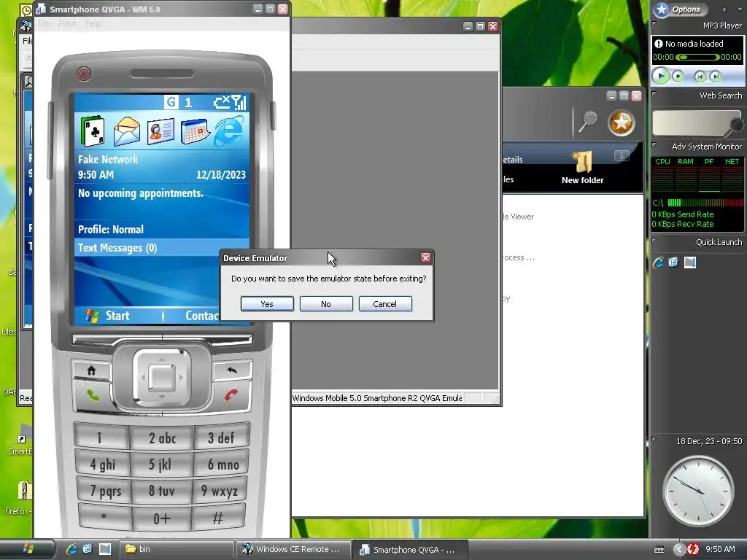The height and width of the screenshot is (560, 747).
Task: Open the Flash menu in the emulator window
Action: coord(67,24)
